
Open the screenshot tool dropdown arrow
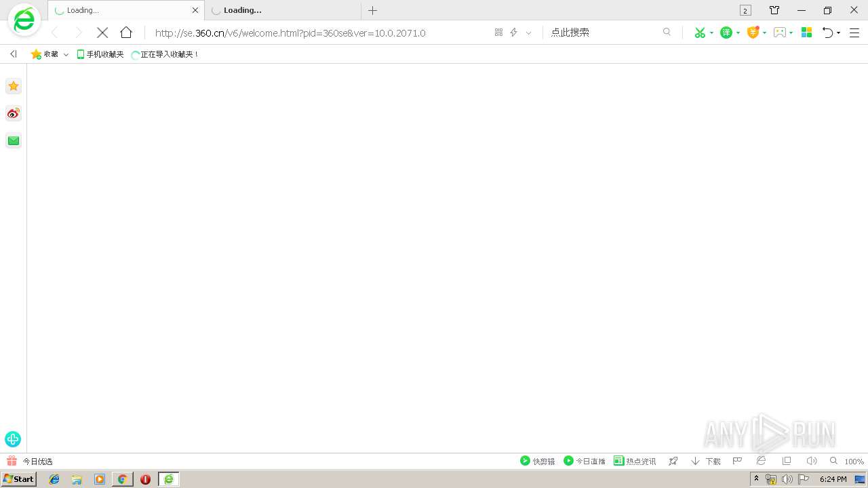click(x=711, y=33)
